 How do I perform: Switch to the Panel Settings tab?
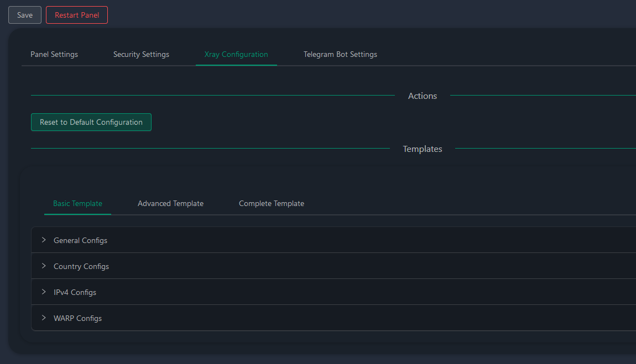coord(54,54)
